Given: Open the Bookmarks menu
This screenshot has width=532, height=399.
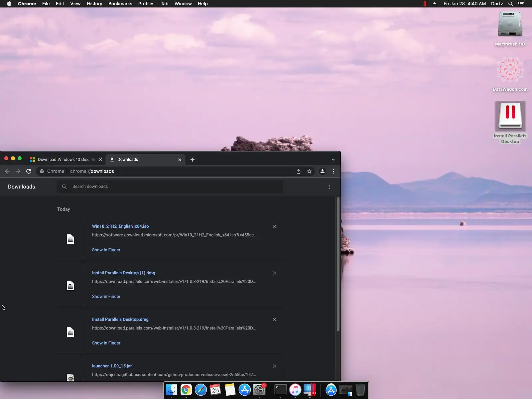Looking at the screenshot, I should click(x=120, y=4).
